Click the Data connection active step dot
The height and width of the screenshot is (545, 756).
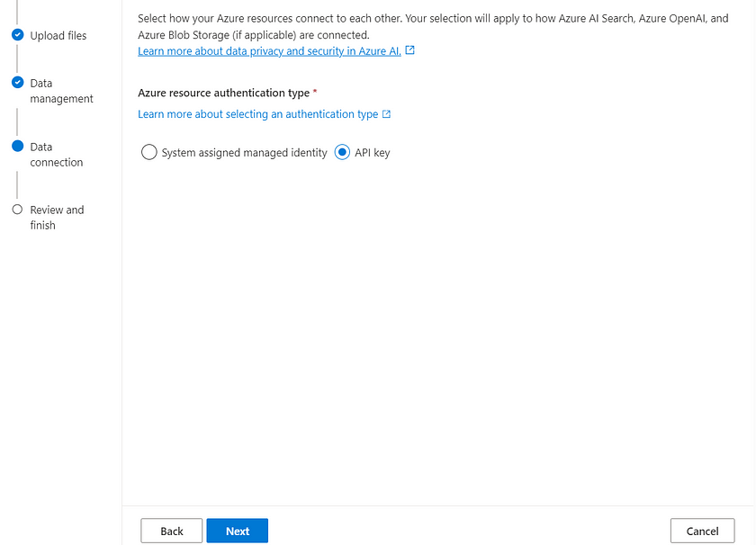(x=17, y=146)
